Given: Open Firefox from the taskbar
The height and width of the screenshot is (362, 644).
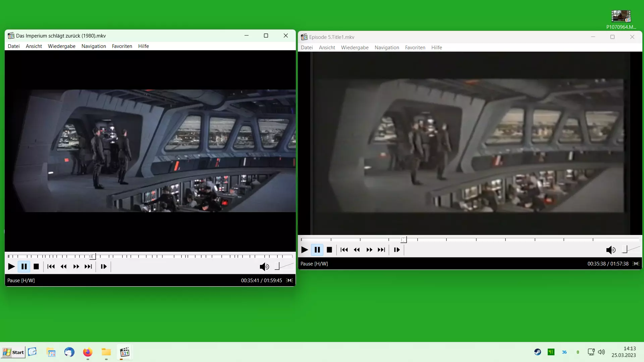Looking at the screenshot, I should pos(88,352).
